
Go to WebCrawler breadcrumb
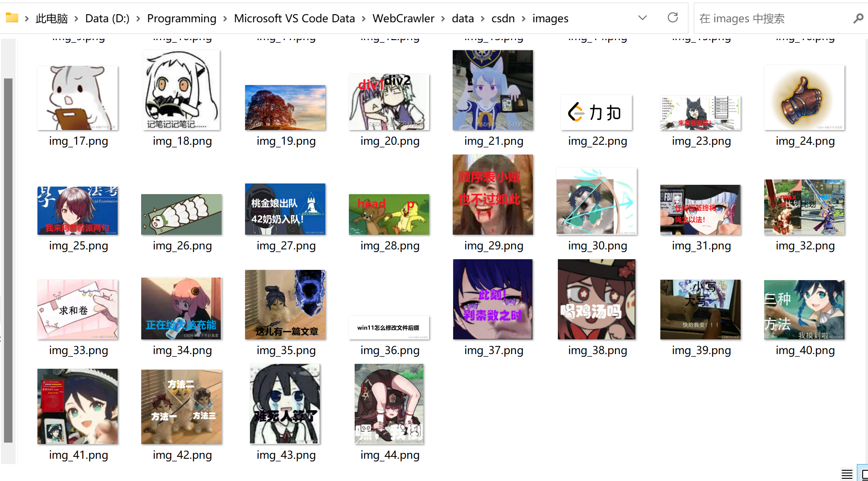[x=403, y=18]
